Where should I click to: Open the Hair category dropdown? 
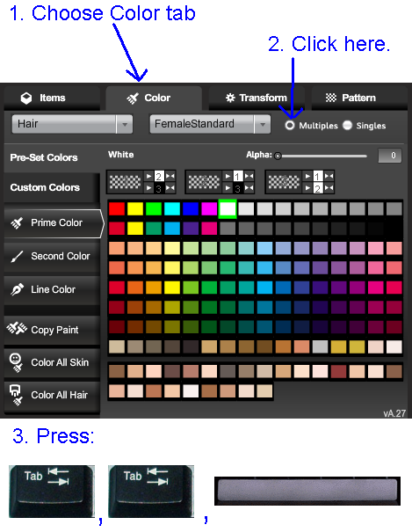[x=72, y=124]
